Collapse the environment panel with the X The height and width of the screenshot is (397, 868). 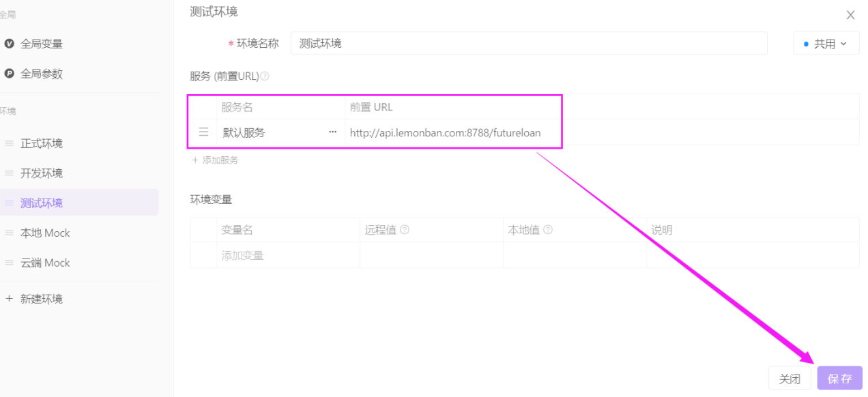pyautogui.click(x=850, y=15)
